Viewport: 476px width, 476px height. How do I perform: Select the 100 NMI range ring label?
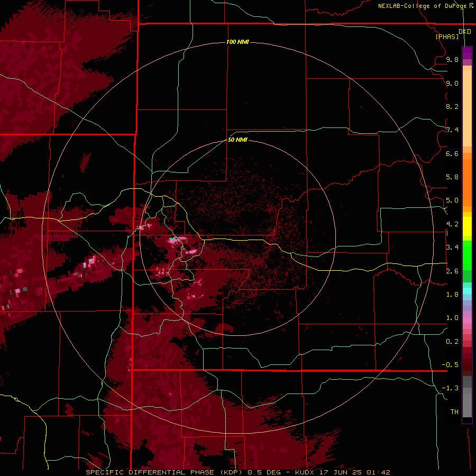click(237, 42)
